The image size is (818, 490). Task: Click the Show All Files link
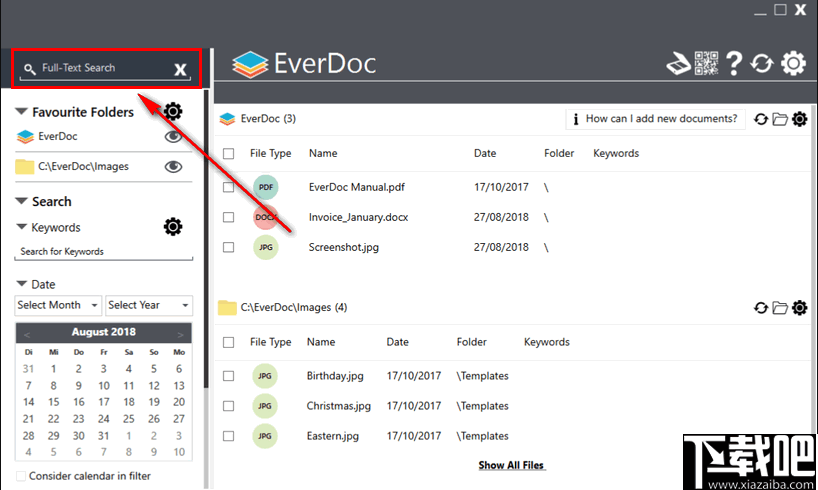[x=511, y=465]
